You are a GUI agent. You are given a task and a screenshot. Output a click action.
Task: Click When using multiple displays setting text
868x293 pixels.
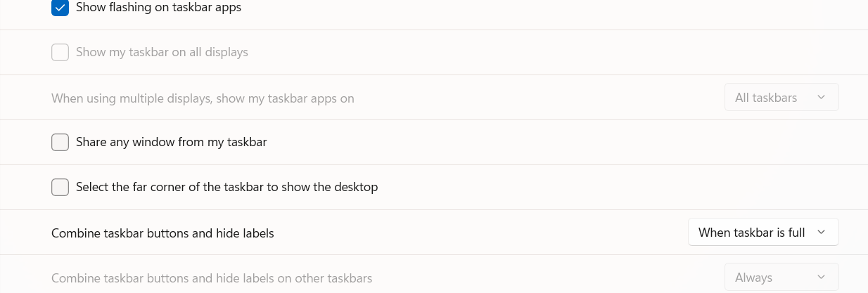click(203, 98)
